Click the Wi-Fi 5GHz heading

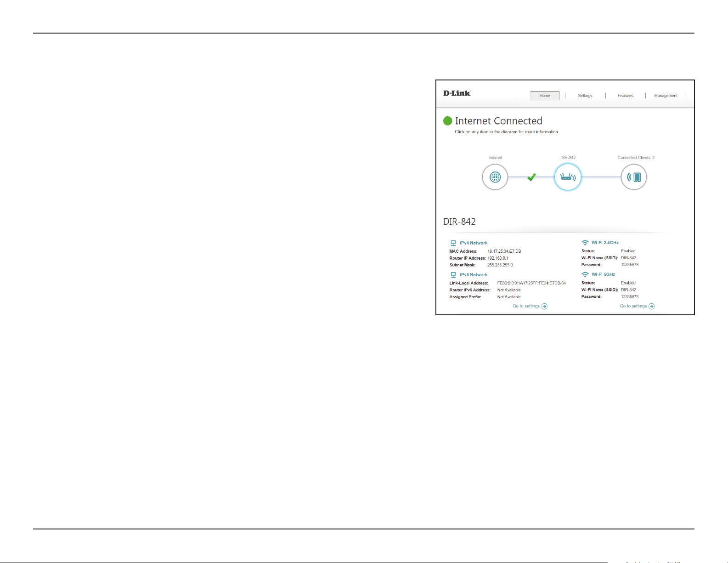[603, 274]
